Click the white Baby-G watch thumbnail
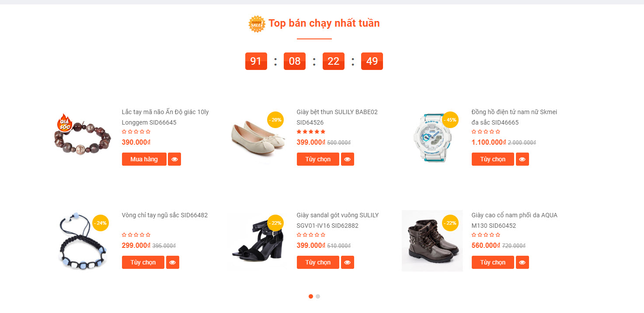The height and width of the screenshot is (313, 644). pyautogui.click(x=431, y=137)
